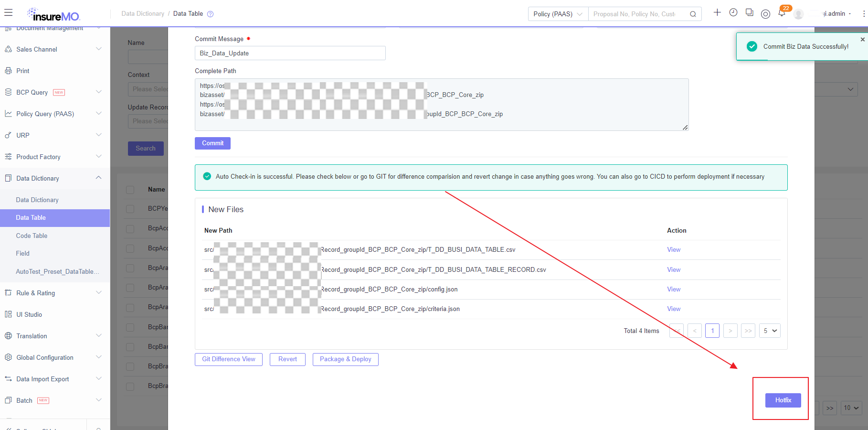
Task: Click the plus icon in the header
Action: [x=717, y=13]
